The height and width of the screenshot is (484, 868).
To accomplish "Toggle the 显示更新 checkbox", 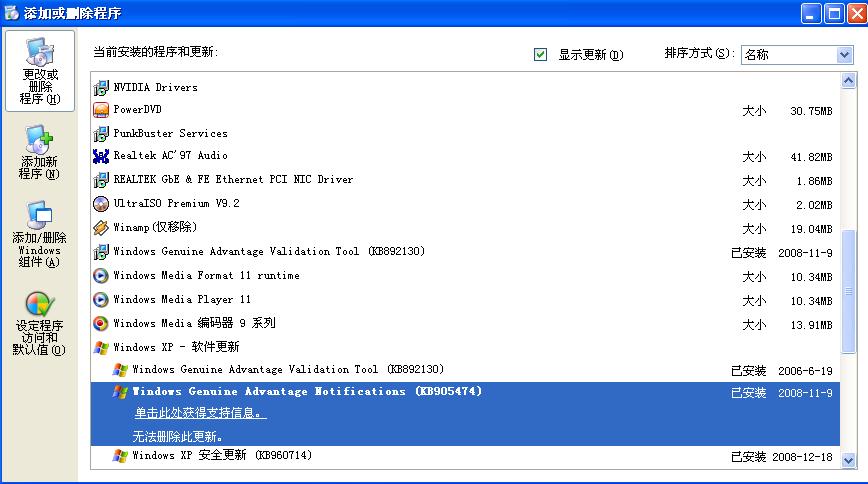I will 540,54.
